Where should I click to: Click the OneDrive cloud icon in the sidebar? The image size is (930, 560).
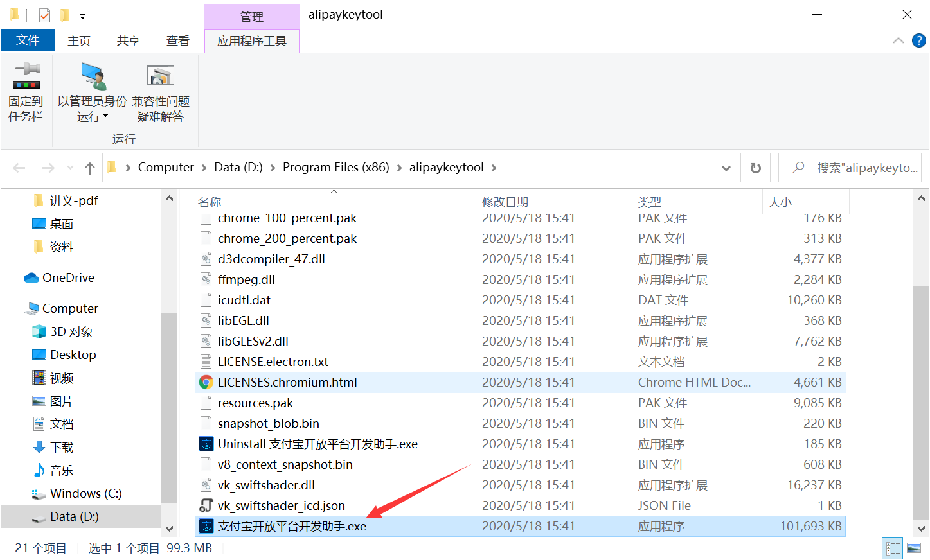pyautogui.click(x=31, y=278)
